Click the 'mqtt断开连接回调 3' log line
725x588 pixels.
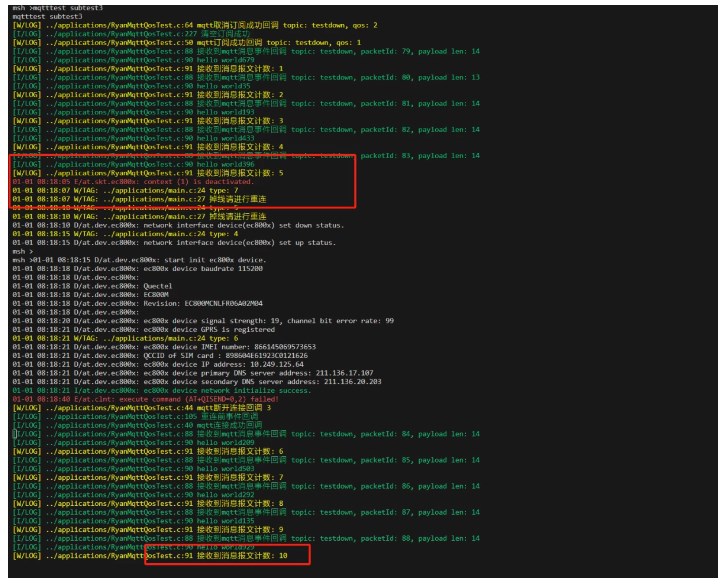[x=142, y=408]
